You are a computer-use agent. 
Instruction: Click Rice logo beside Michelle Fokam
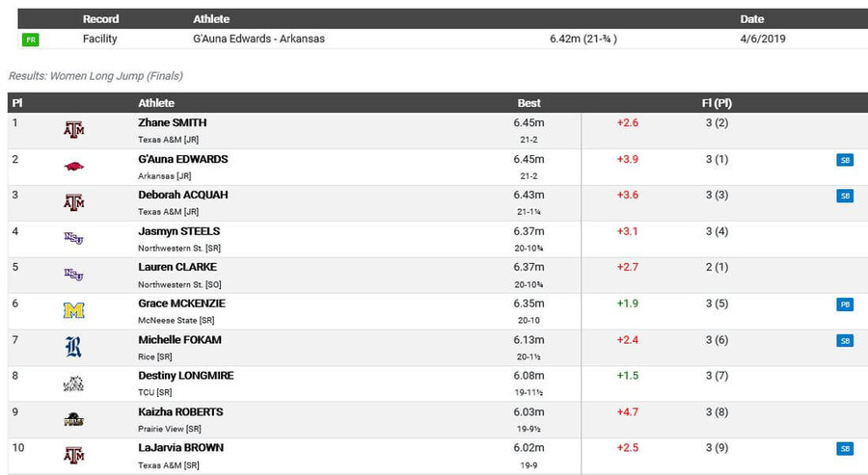tap(73, 347)
